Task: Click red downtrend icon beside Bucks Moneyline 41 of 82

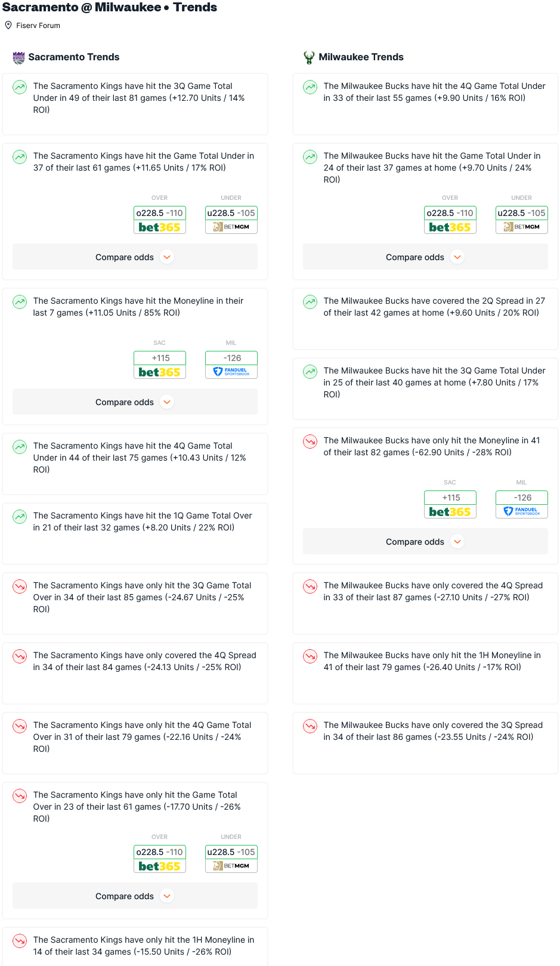Action: [310, 442]
